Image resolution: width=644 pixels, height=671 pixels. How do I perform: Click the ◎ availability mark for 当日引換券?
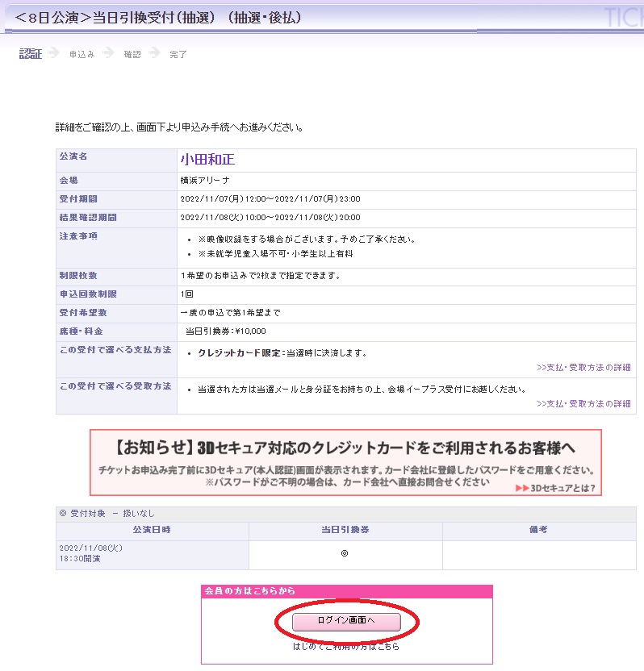coord(345,553)
